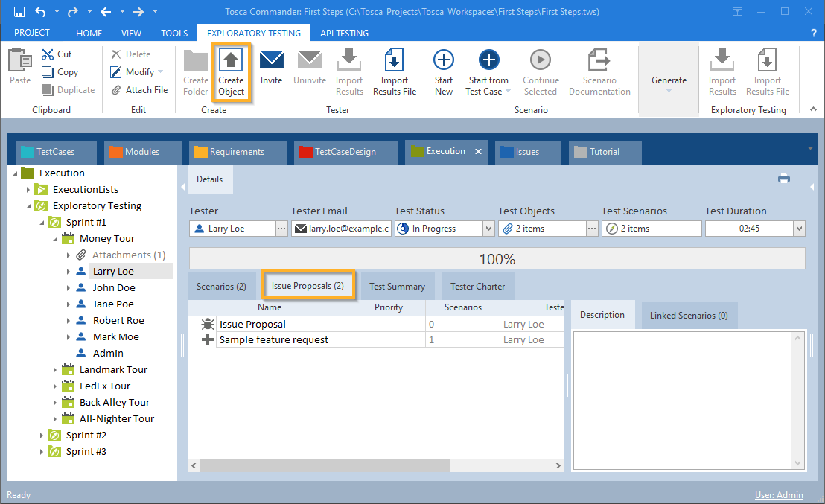Open the Test Status dropdown
The image size is (825, 504).
[488, 229]
